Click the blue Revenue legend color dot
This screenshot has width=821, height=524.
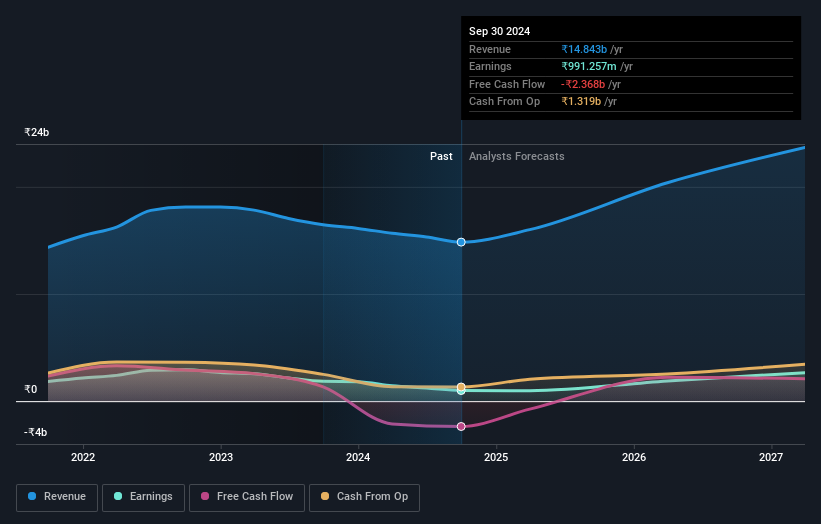point(32,496)
